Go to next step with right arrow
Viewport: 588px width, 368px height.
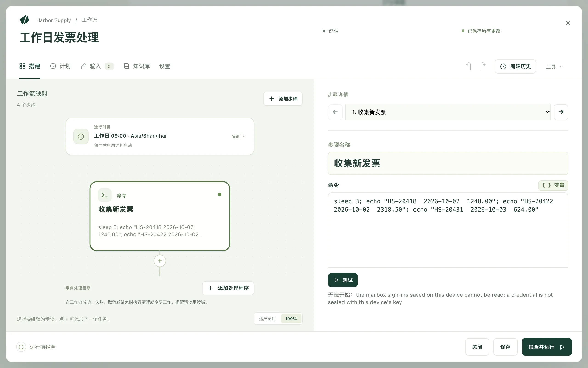pyautogui.click(x=561, y=112)
